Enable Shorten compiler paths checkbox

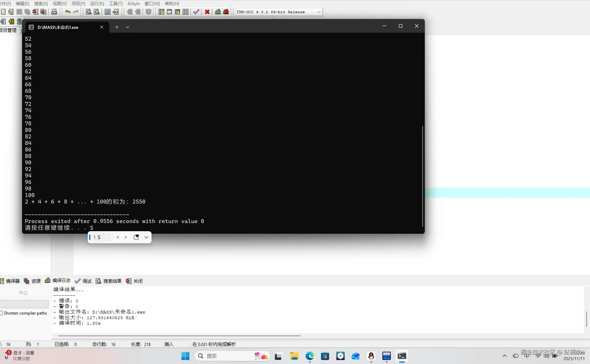click(x=2, y=313)
